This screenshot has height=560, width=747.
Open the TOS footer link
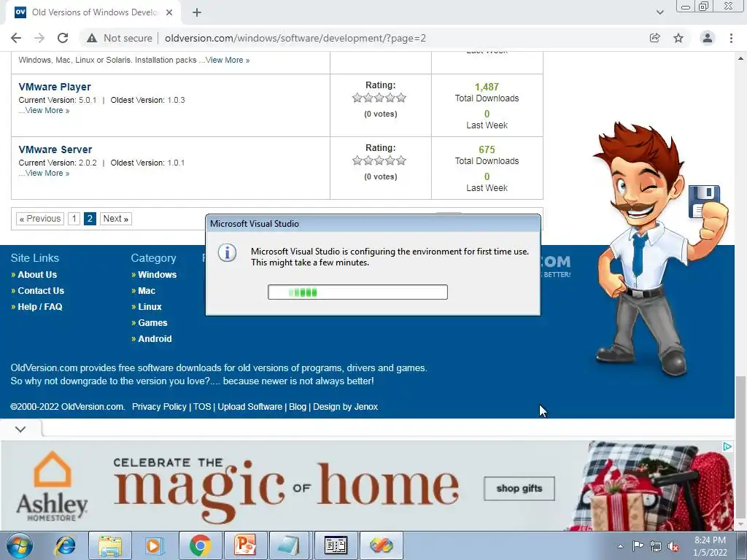[x=202, y=407]
